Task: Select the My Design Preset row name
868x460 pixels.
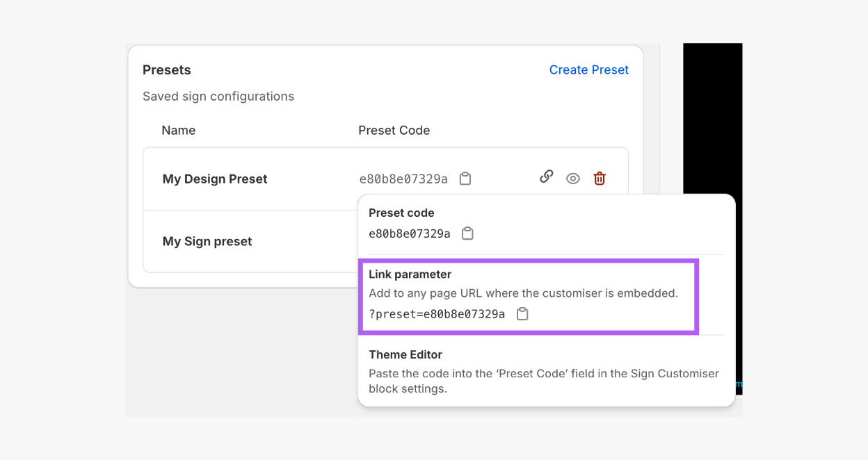Action: (x=215, y=179)
